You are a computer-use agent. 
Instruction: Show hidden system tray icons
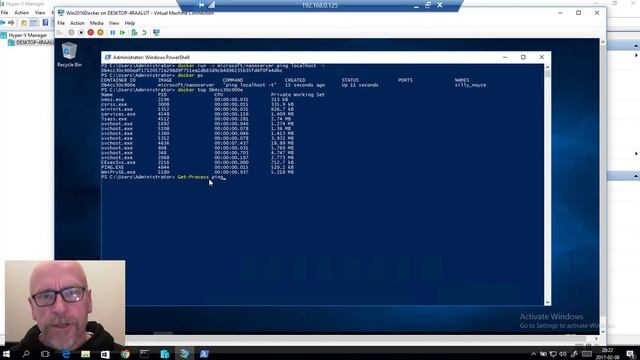533,354
